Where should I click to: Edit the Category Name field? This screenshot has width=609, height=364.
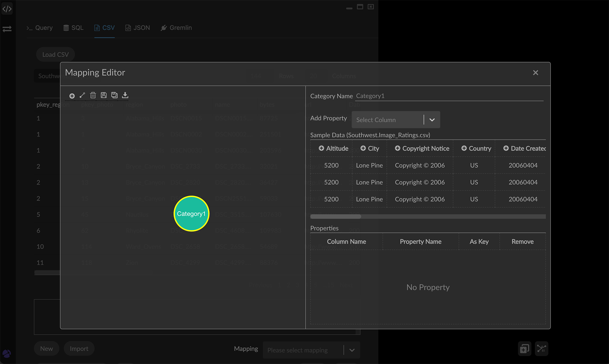(449, 96)
